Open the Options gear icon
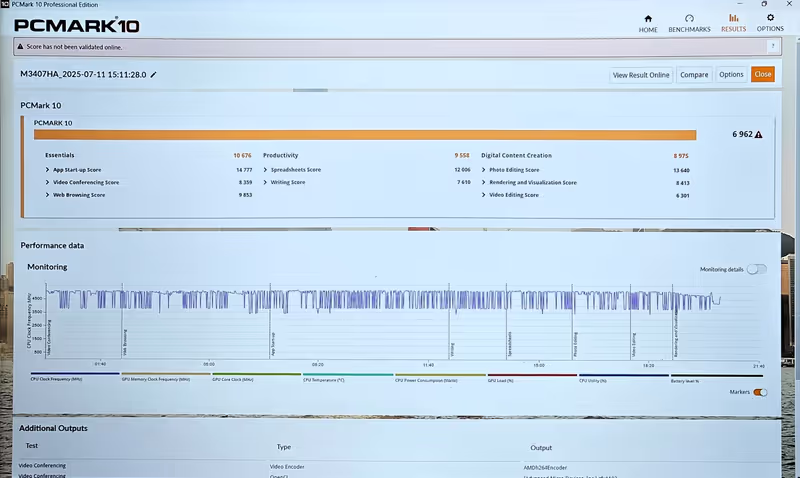This screenshot has width=800, height=478. [x=770, y=17]
